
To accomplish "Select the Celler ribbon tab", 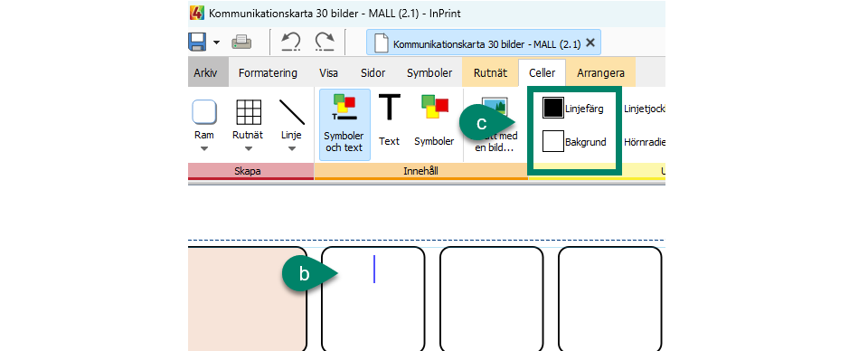I will pyautogui.click(x=542, y=73).
